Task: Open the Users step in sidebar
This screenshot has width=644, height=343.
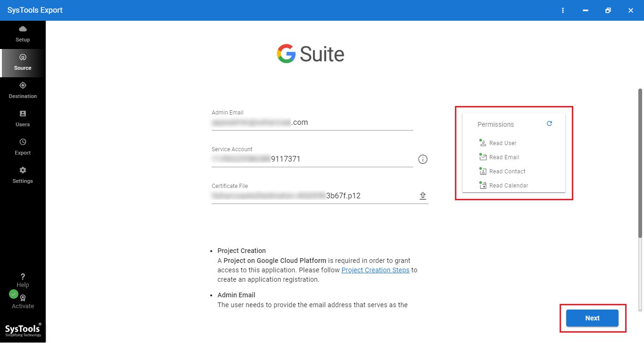Action: click(23, 119)
